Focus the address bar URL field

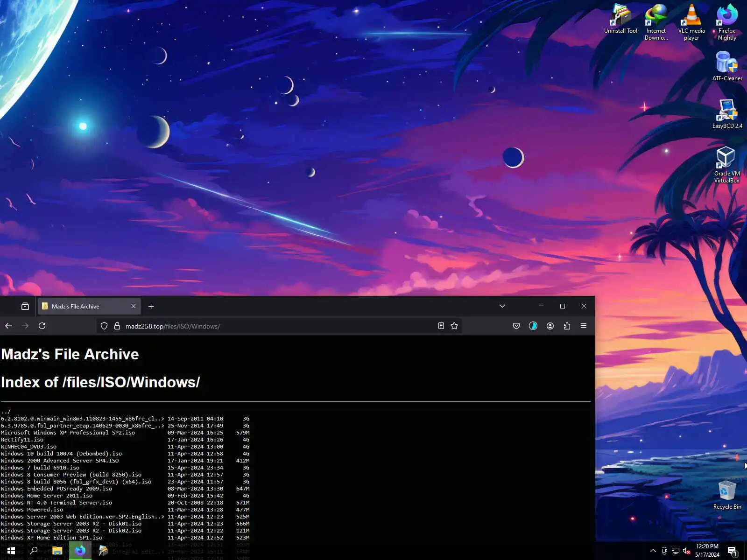click(x=279, y=326)
